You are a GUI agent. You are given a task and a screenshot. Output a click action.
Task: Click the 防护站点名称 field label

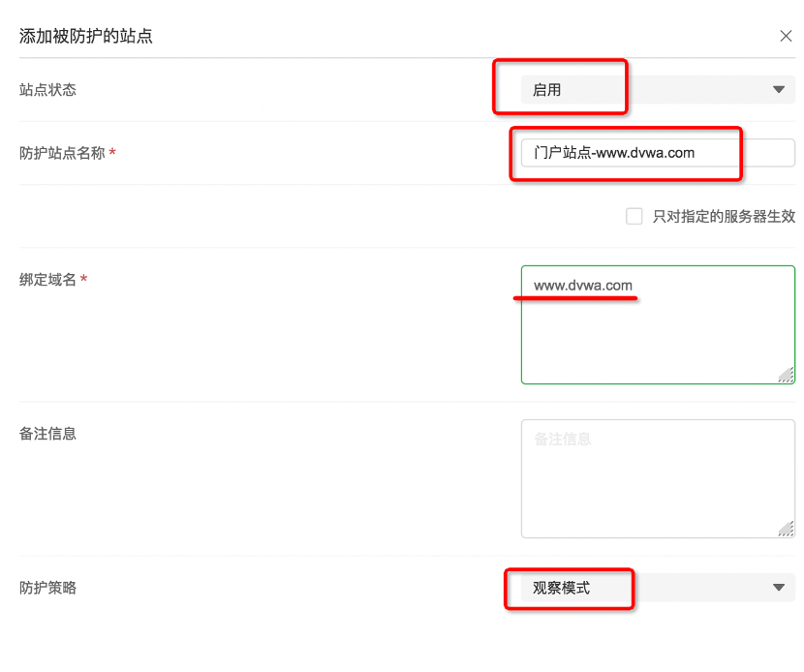tap(62, 153)
